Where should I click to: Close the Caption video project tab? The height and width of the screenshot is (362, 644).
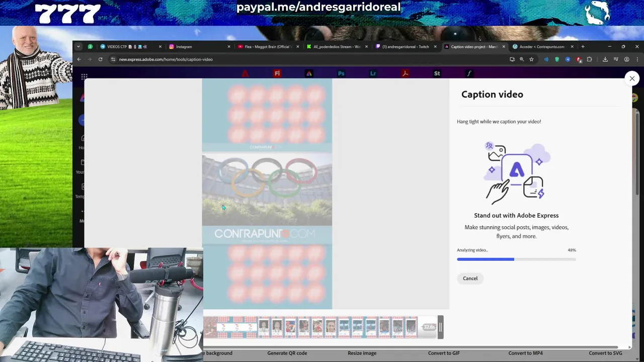pos(504,47)
